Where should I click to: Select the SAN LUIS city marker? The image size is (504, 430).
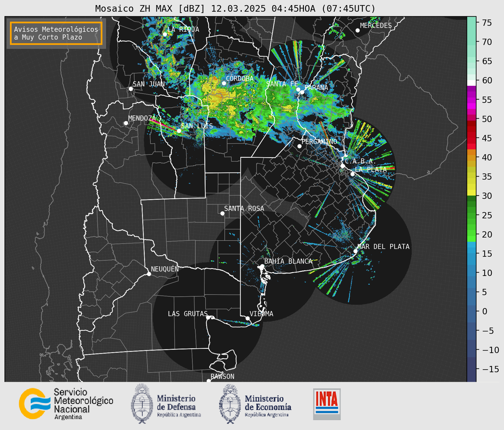tap(179, 131)
